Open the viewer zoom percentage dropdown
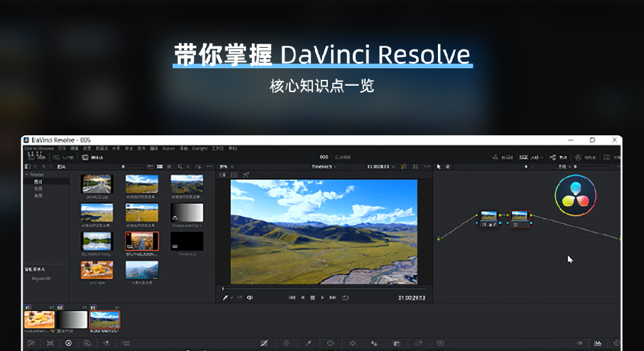Image resolution: width=644 pixels, height=351 pixels. [x=224, y=166]
